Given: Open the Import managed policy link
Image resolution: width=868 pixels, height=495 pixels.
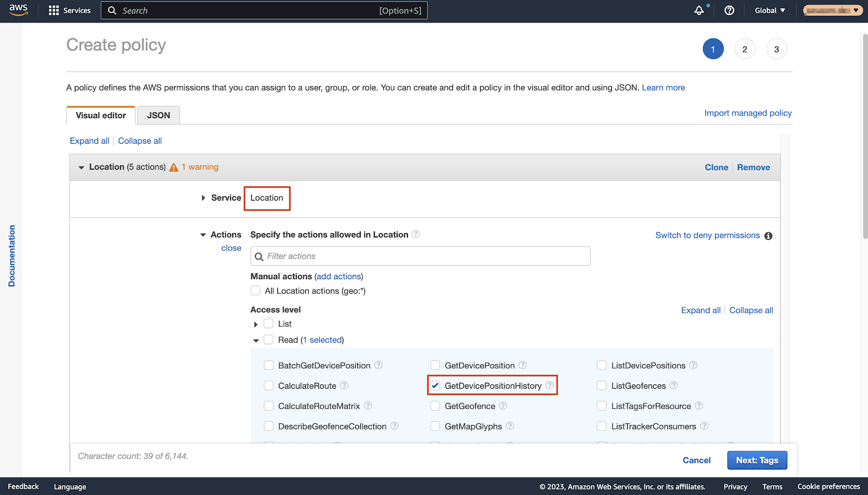Looking at the screenshot, I should [748, 113].
